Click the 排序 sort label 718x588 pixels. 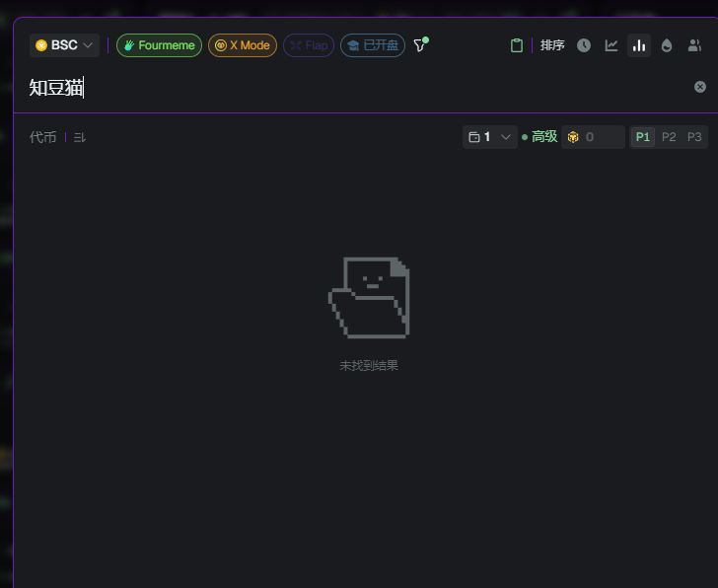click(552, 45)
